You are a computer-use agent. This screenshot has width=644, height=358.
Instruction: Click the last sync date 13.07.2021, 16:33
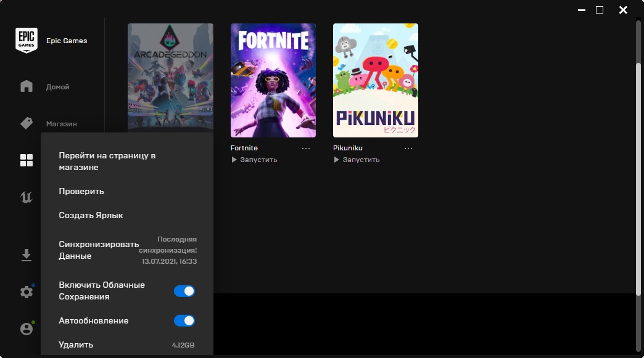click(170, 261)
